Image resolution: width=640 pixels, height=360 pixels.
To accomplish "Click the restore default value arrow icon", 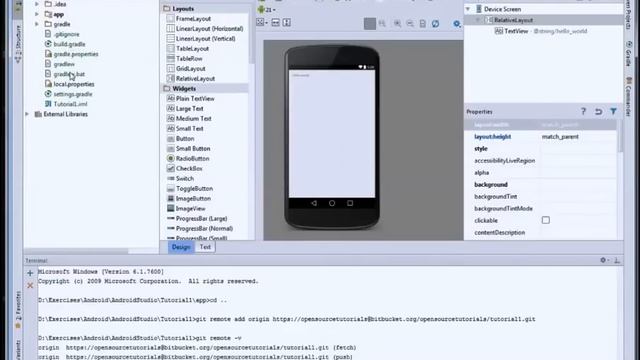I will click(598, 111).
